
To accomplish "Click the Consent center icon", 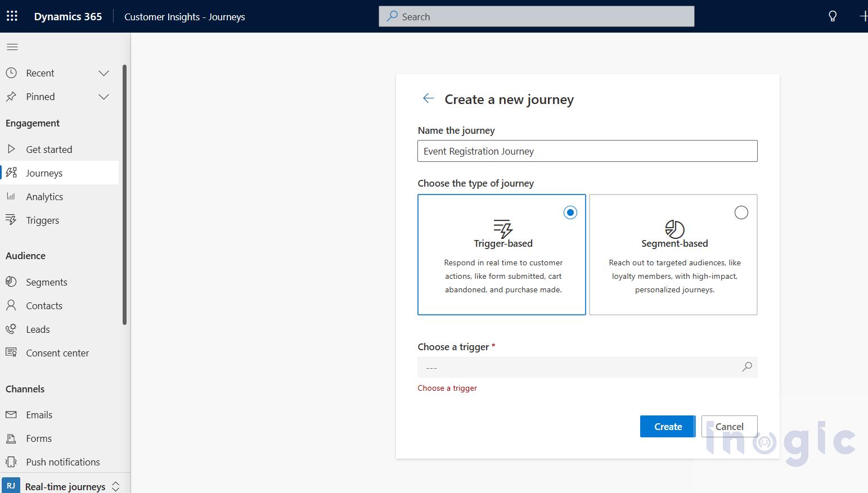I will (x=11, y=352).
